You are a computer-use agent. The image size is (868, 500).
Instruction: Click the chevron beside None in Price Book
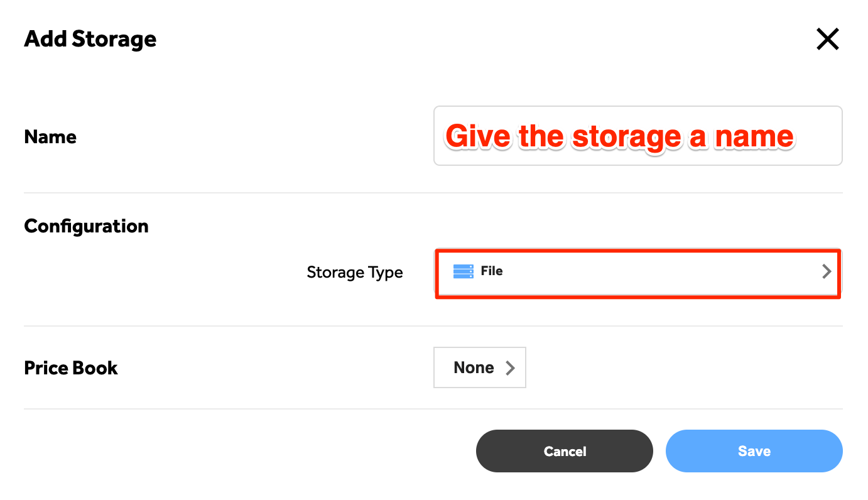coord(510,368)
